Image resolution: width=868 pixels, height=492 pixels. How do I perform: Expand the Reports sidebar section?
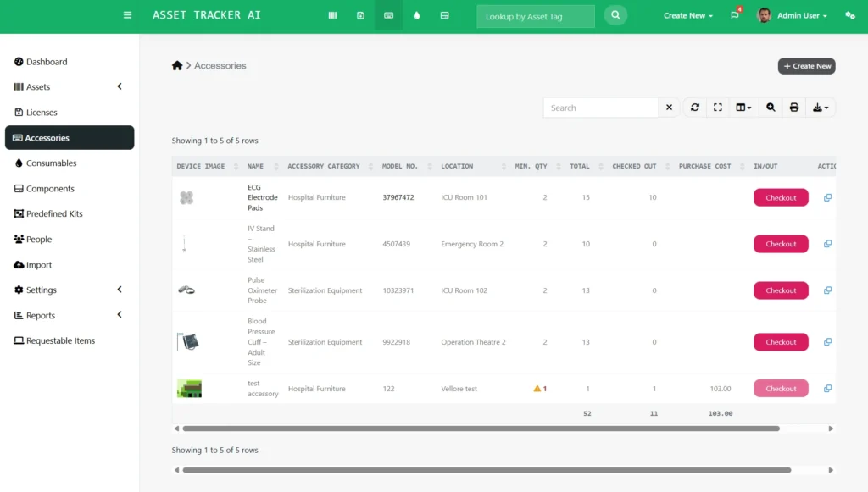(120, 315)
